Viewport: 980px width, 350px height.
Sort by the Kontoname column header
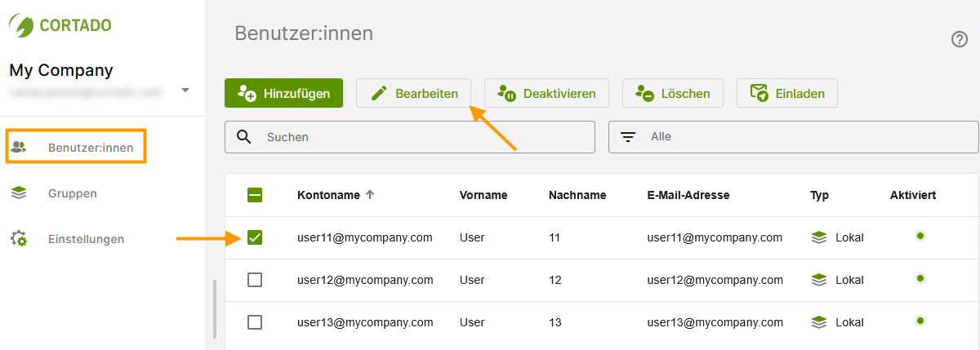click(x=328, y=195)
